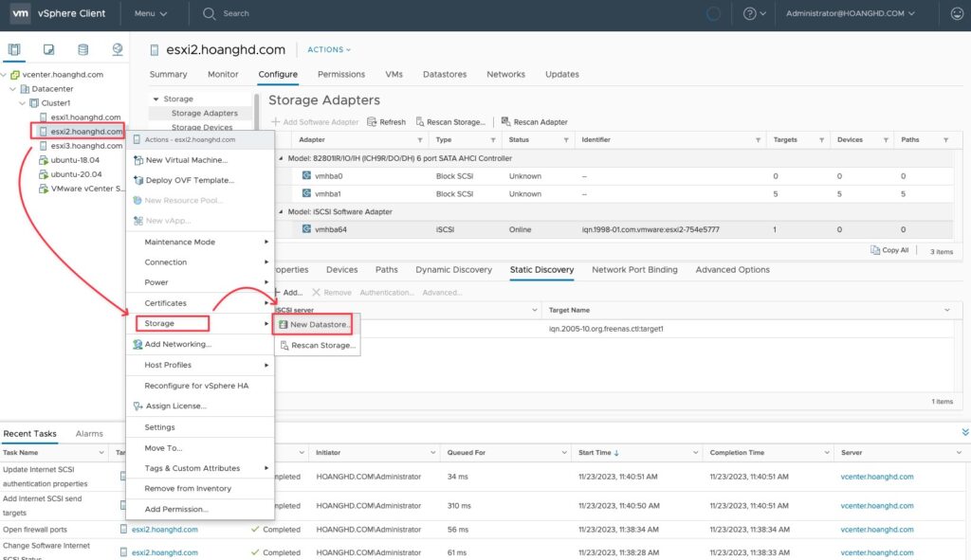Open Storage inventory view icon
971x560 pixels.
click(x=83, y=49)
